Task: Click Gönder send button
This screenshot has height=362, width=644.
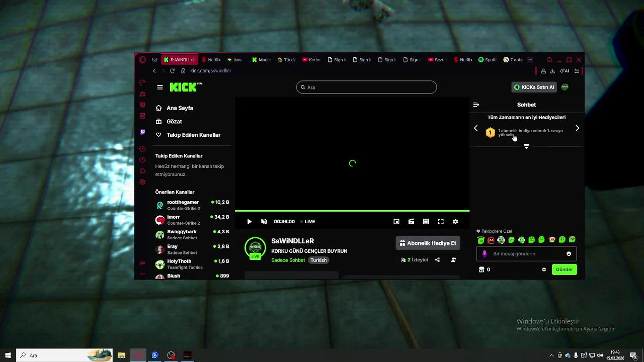Action: 564,269
